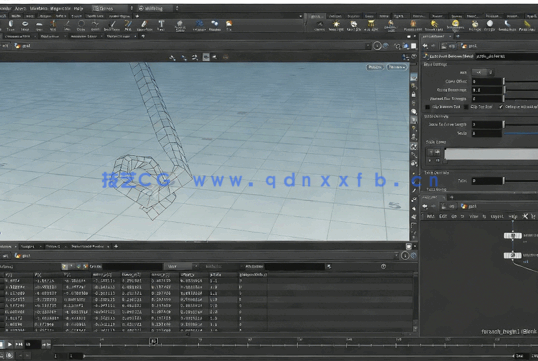This screenshot has width=538, height=361.
Task: Click the current frame marker on the timeline
Action: pyautogui.click(x=154, y=341)
